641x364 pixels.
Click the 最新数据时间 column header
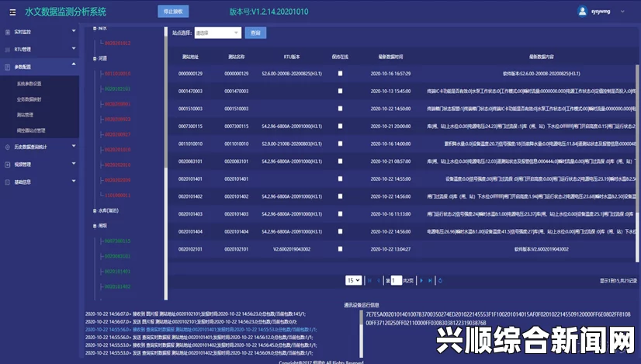click(x=391, y=57)
